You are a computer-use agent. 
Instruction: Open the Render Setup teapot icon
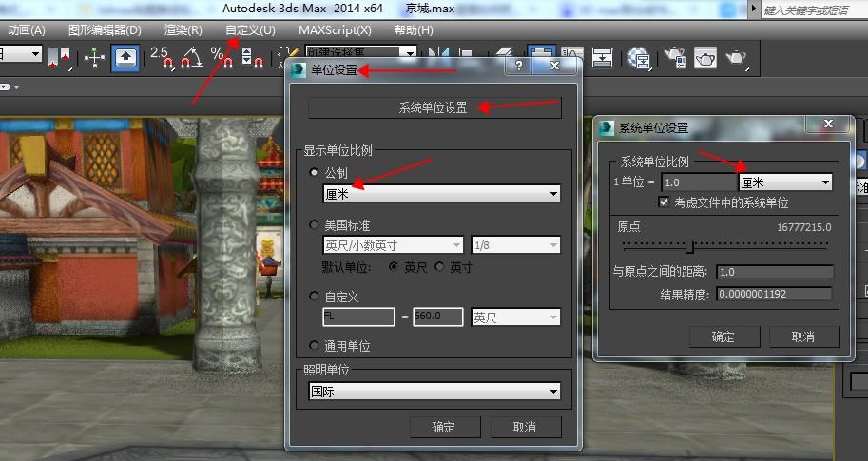(675, 58)
